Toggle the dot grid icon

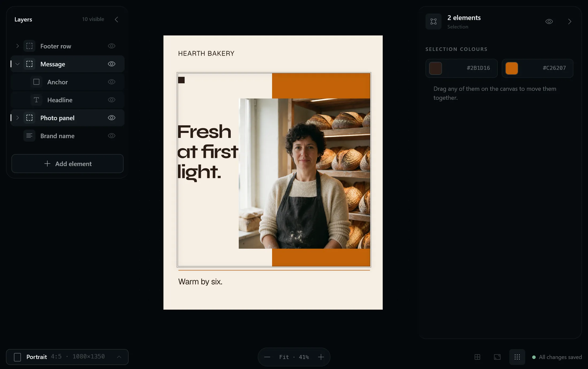point(517,357)
